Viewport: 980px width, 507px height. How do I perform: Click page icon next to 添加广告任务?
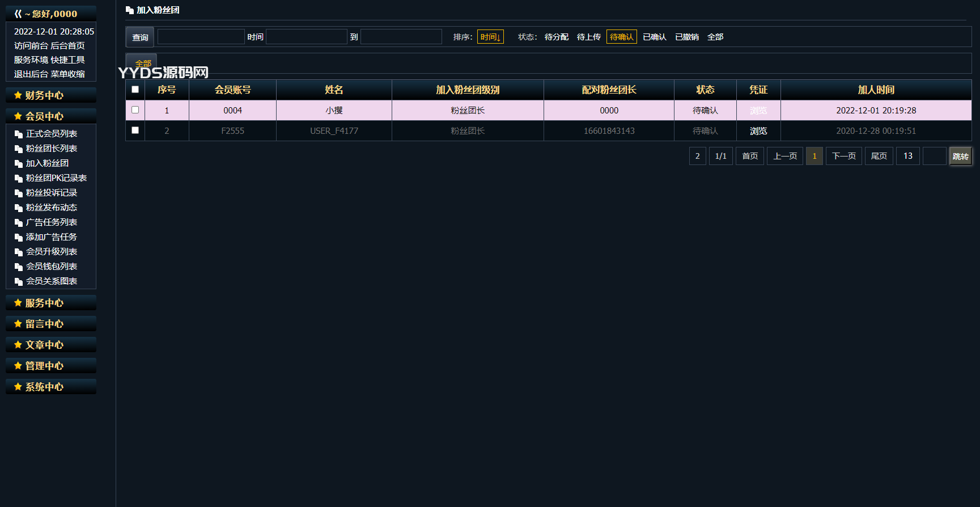[19, 238]
